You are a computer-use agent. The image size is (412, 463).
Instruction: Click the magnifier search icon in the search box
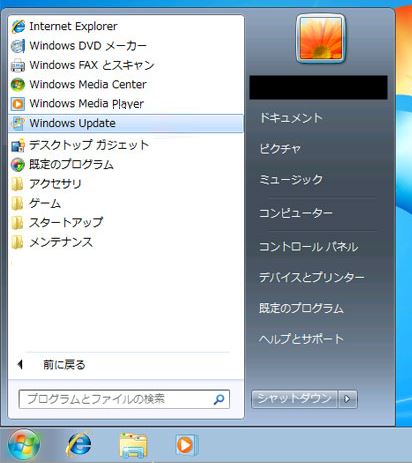tap(219, 399)
